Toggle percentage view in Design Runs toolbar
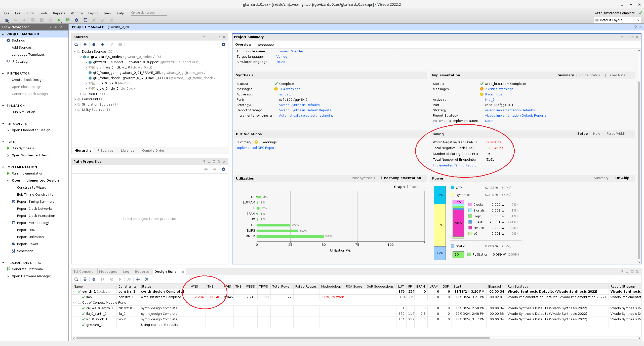 (147, 279)
